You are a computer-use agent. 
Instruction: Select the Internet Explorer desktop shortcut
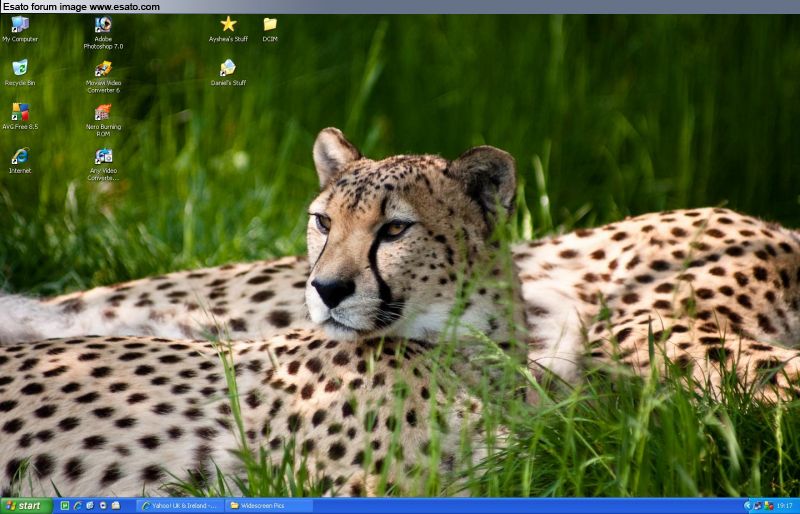pyautogui.click(x=20, y=161)
